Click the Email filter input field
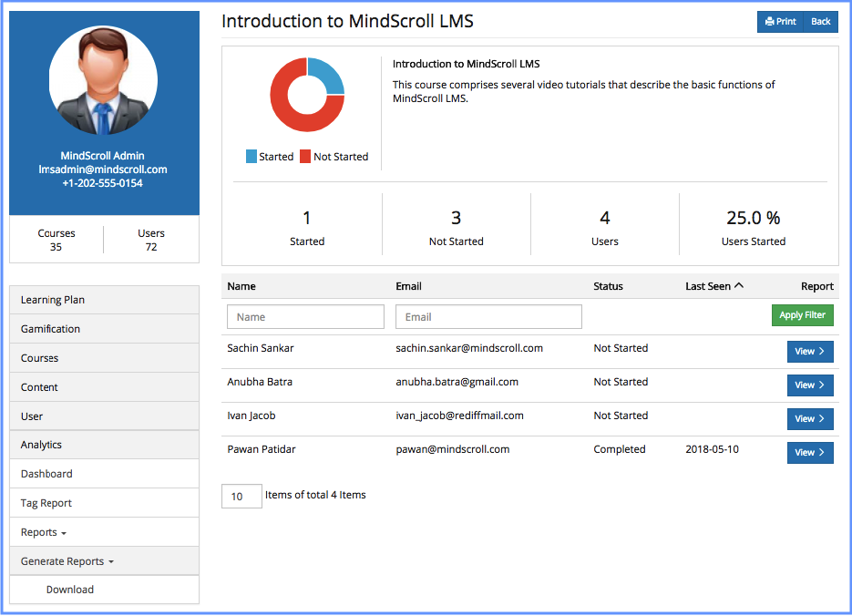The height and width of the screenshot is (616, 852). (x=488, y=317)
